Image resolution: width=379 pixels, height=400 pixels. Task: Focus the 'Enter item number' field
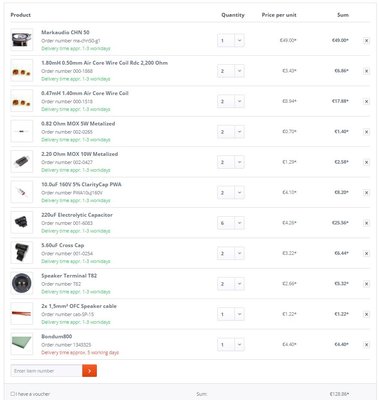[x=47, y=371]
